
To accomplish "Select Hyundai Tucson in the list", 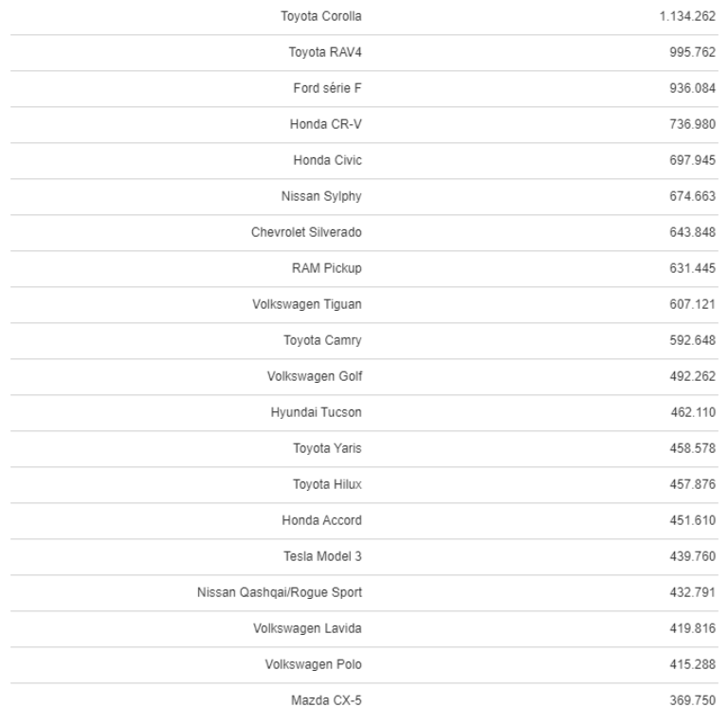I will 316,413.
